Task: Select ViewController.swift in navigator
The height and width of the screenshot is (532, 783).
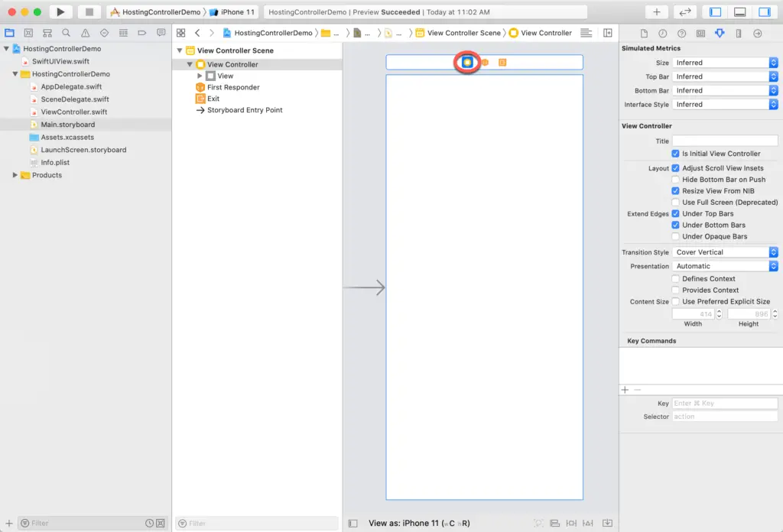Action: [74, 112]
